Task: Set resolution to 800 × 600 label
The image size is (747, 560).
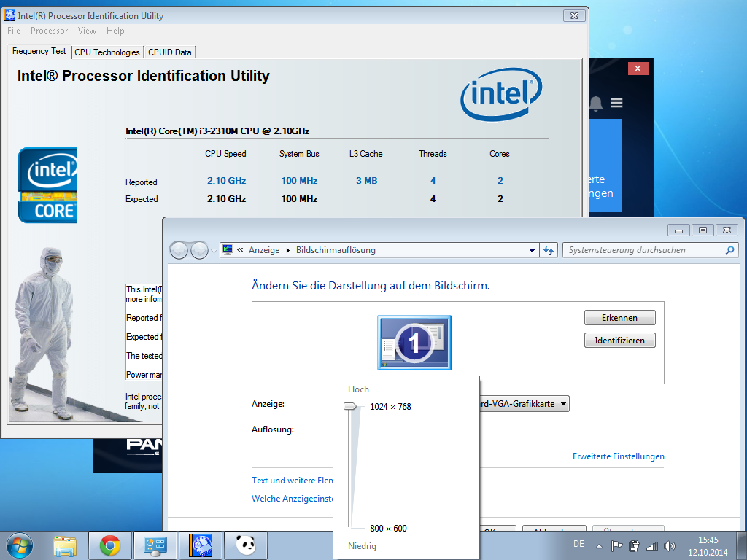Action: pyautogui.click(x=388, y=528)
